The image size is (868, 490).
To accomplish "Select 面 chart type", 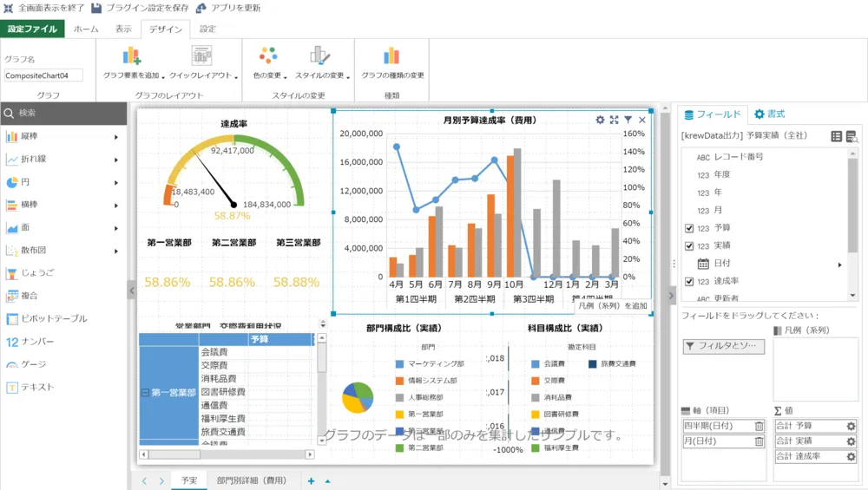I will click(x=63, y=227).
